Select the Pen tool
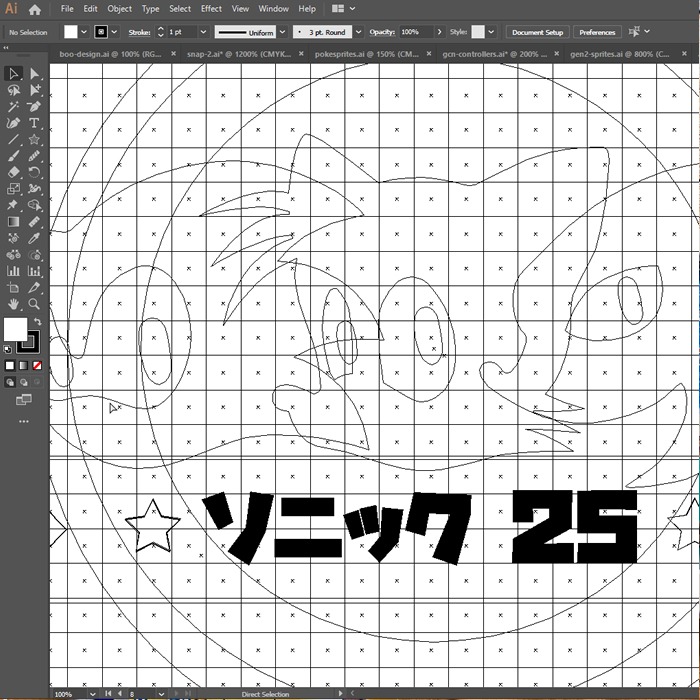 pyautogui.click(x=34, y=107)
